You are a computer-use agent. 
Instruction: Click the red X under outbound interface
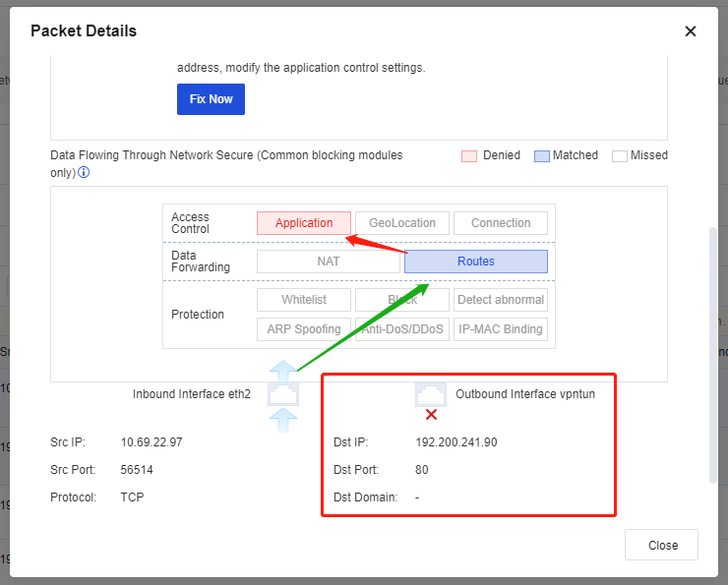click(x=431, y=414)
